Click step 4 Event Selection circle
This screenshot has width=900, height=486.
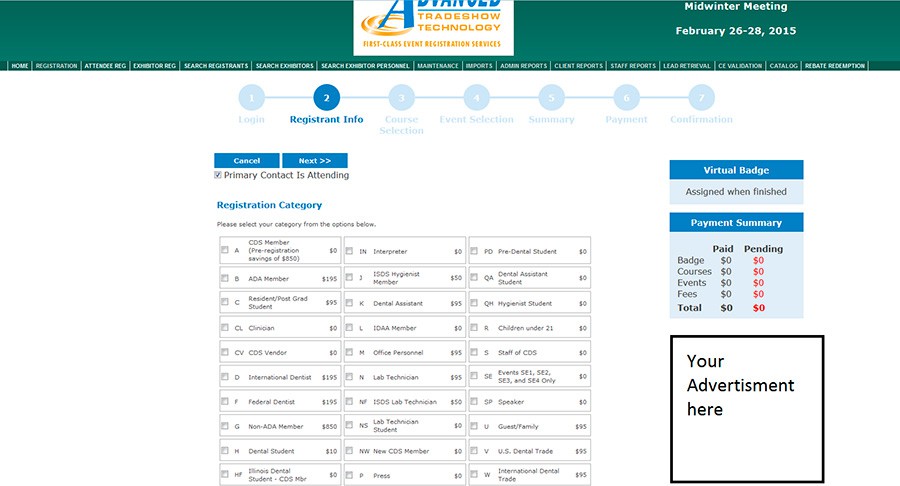click(476, 98)
